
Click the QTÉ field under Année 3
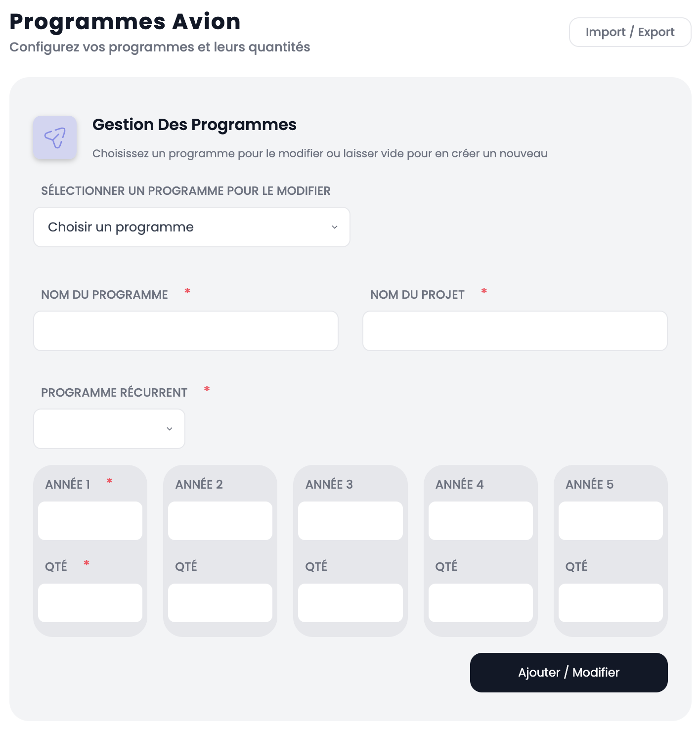(350, 603)
